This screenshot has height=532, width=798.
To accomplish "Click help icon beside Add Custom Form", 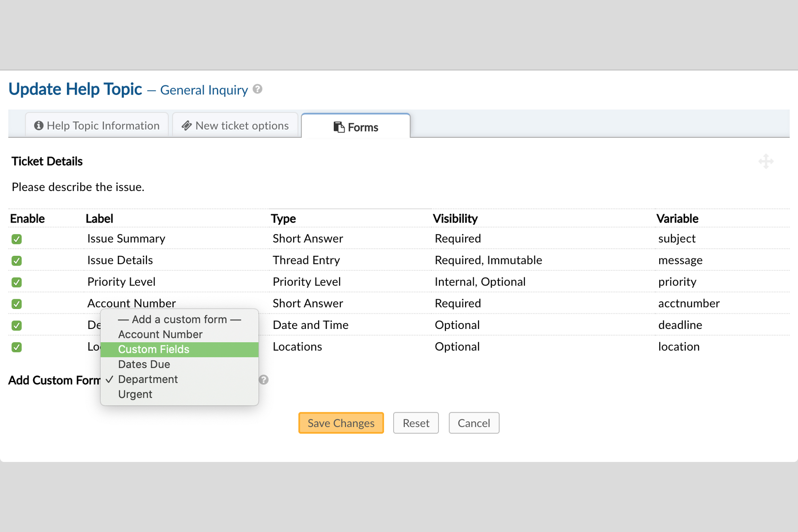I will tap(264, 380).
